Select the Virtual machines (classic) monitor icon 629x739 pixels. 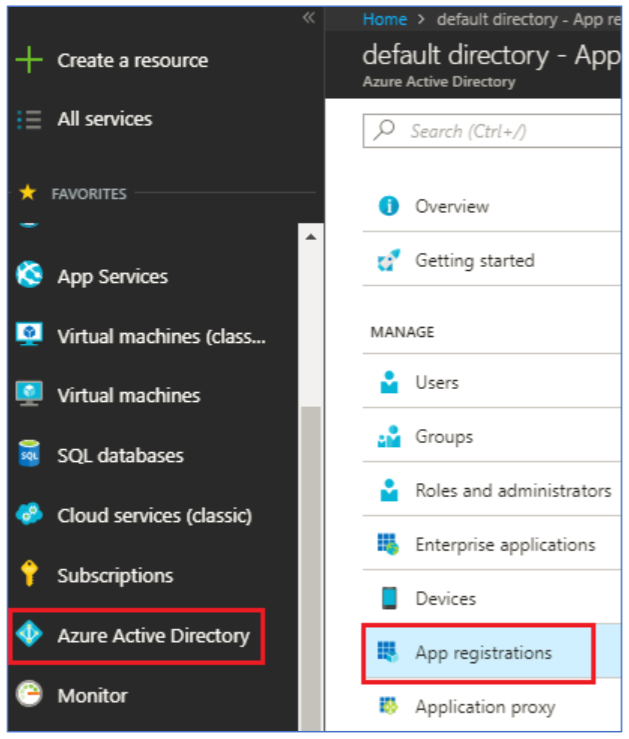tap(29, 334)
